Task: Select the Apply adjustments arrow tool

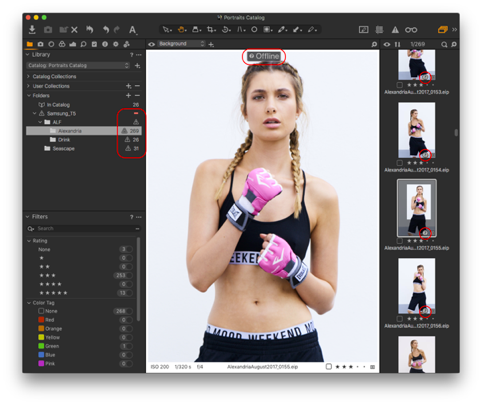Action: [x=297, y=30]
